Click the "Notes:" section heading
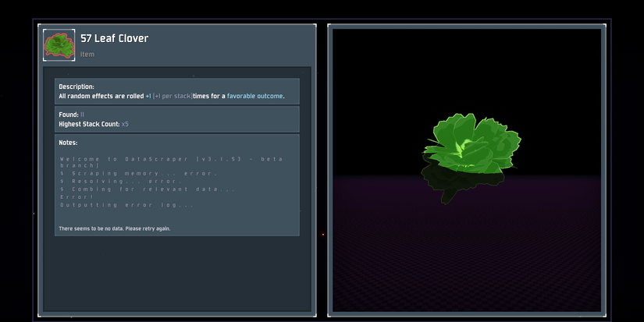The width and height of the screenshot is (644, 322). [x=69, y=143]
